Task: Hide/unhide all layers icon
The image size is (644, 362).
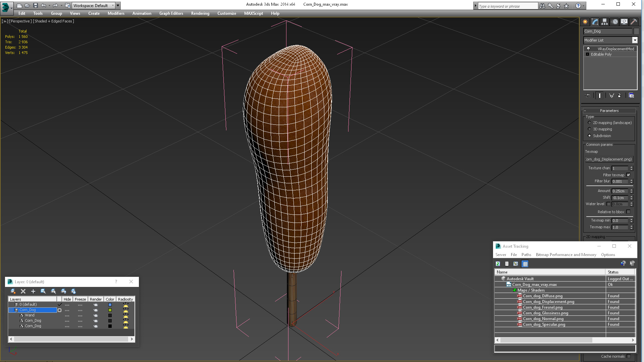Action: pos(63,291)
